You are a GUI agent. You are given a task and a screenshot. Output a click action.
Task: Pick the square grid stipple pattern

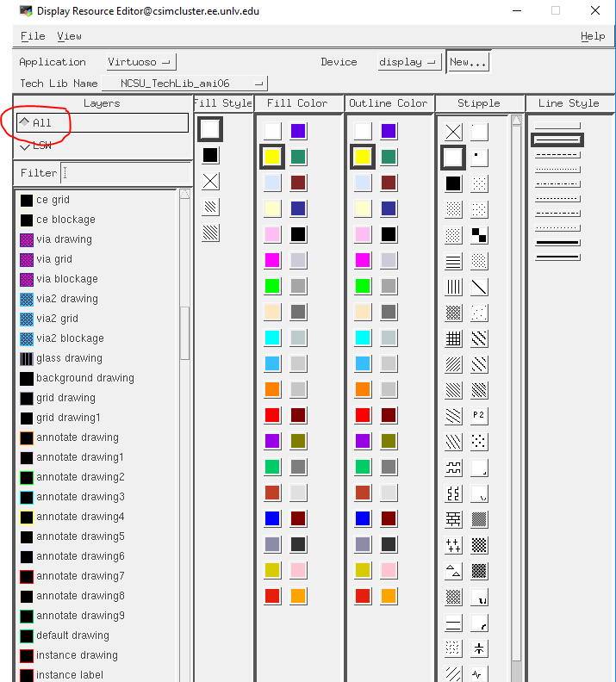pyautogui.click(x=453, y=338)
